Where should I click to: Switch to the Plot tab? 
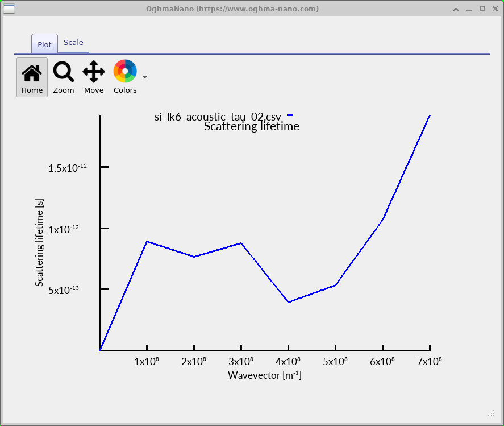pyautogui.click(x=44, y=44)
